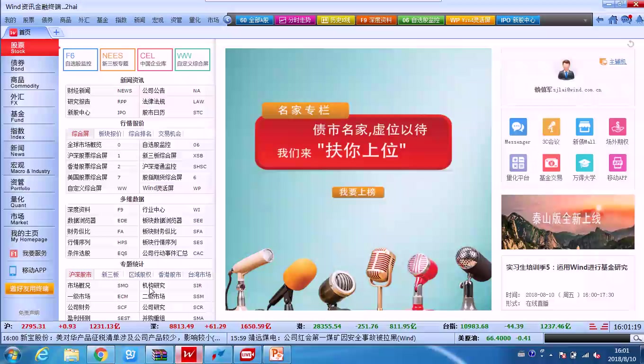This screenshot has height=364, width=644.
Task: Click the black search input field
Action: point(588,338)
